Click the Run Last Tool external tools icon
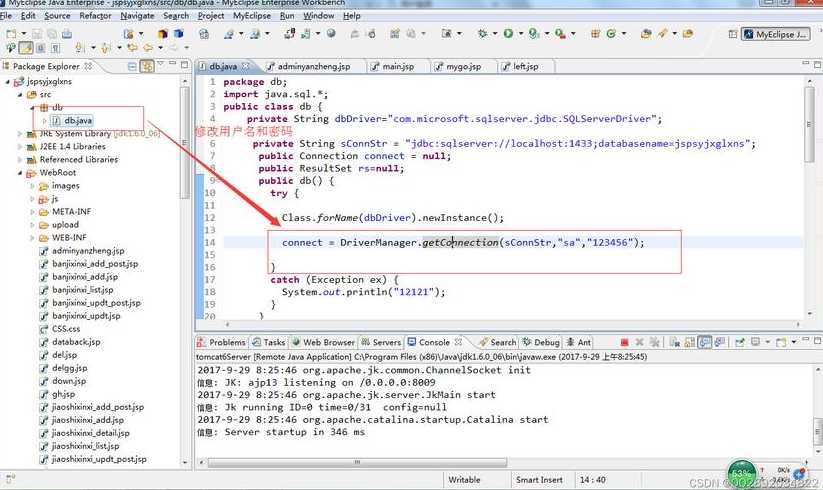 [560, 34]
